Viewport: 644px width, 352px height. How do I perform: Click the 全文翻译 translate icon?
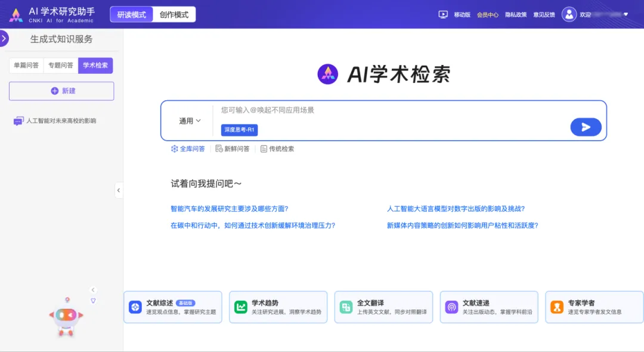tap(346, 307)
